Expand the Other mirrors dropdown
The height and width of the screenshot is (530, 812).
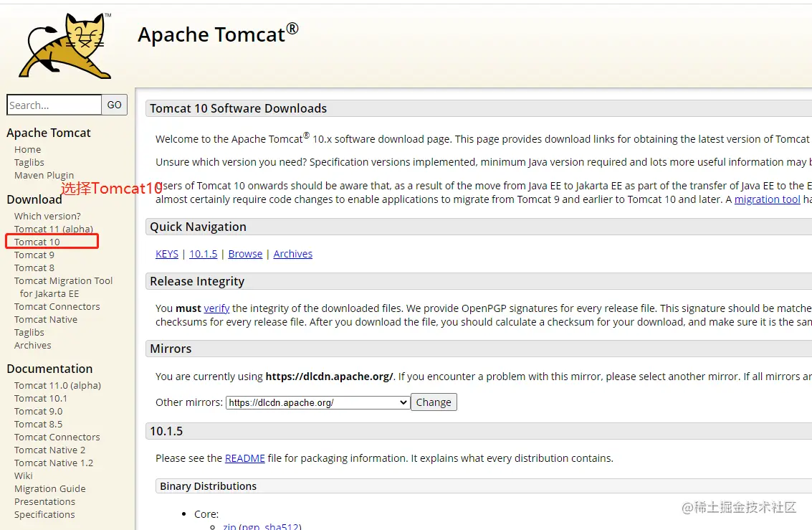click(318, 402)
